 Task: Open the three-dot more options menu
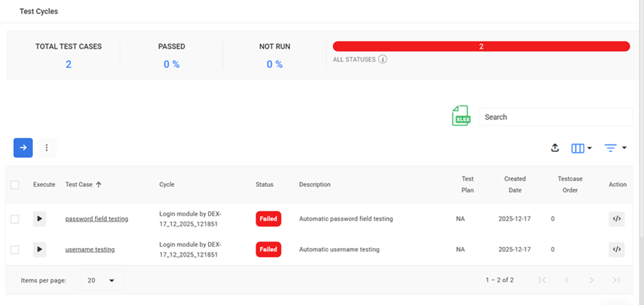(46, 148)
